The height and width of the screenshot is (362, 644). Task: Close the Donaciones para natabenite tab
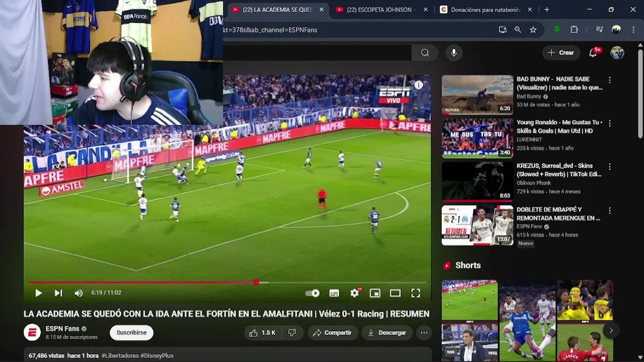pyautogui.click(x=530, y=10)
